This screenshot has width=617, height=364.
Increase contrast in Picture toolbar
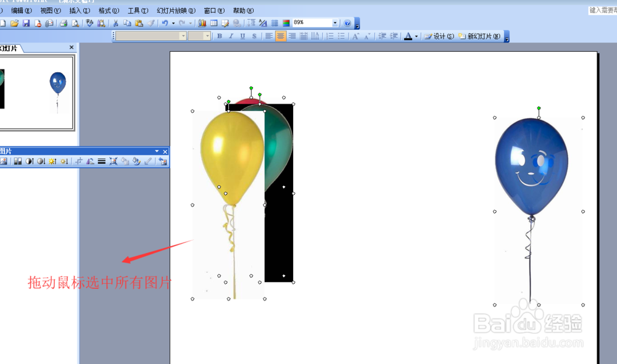coord(30,162)
